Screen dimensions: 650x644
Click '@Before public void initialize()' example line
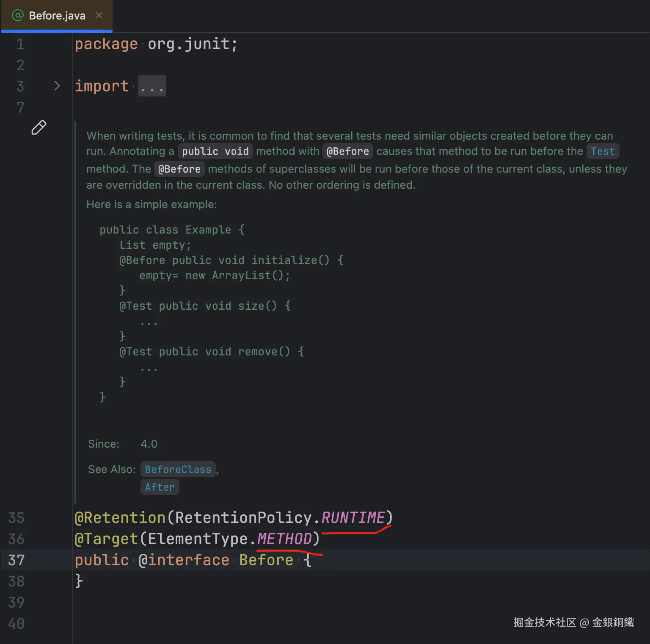[231, 260]
